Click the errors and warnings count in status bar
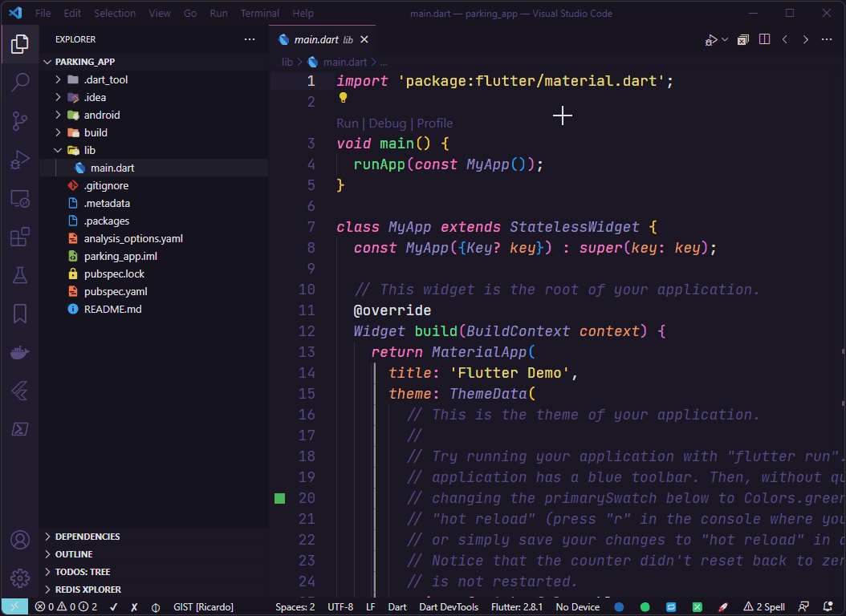846x616 pixels. tap(66, 607)
